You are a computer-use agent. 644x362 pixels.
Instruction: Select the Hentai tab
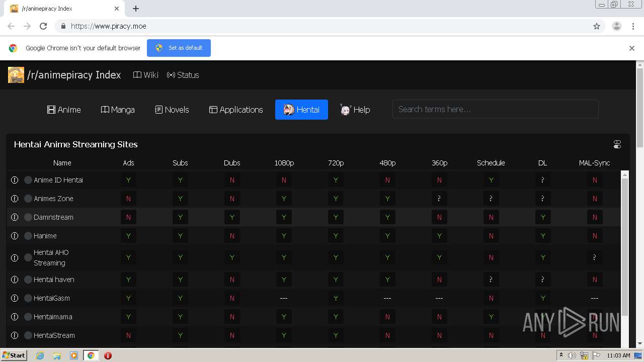(301, 110)
